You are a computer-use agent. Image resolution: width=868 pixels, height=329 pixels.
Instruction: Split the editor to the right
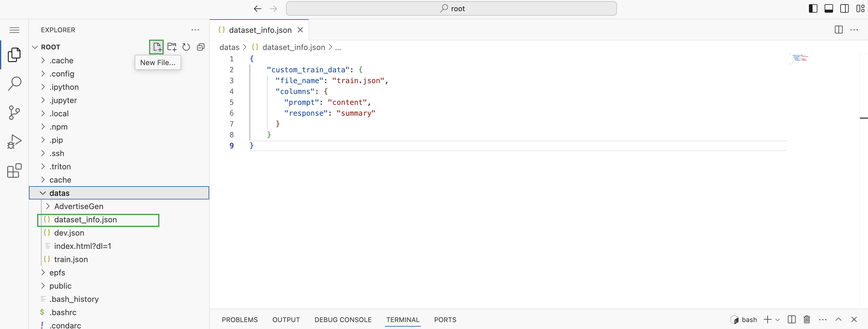[x=839, y=30]
